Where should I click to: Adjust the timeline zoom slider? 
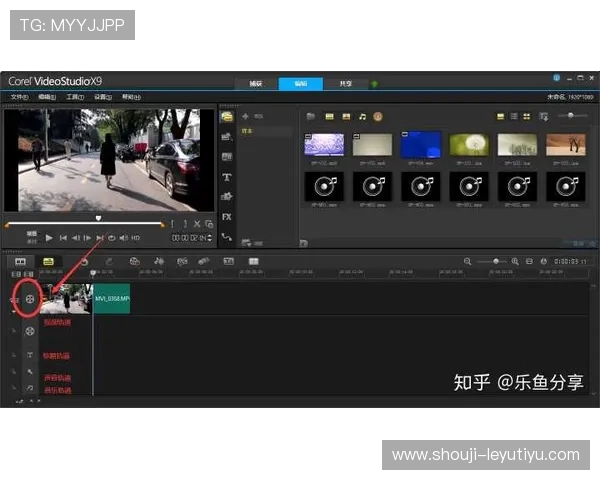[x=492, y=261]
